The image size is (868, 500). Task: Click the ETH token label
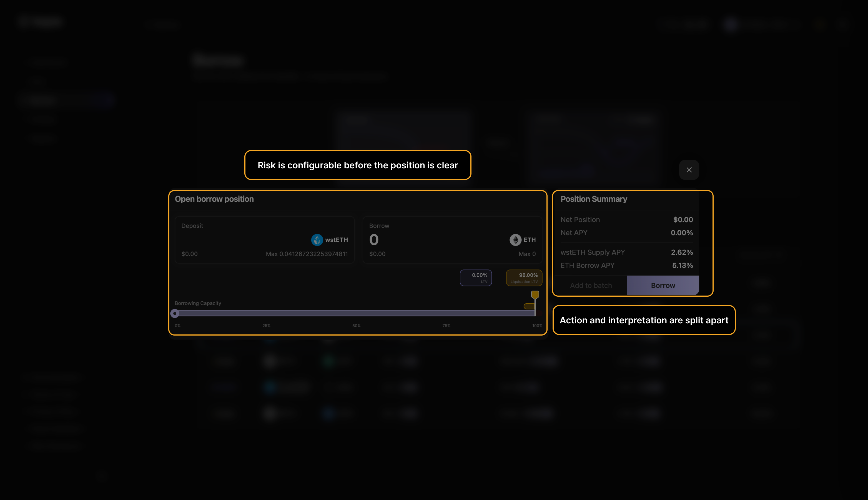click(530, 240)
